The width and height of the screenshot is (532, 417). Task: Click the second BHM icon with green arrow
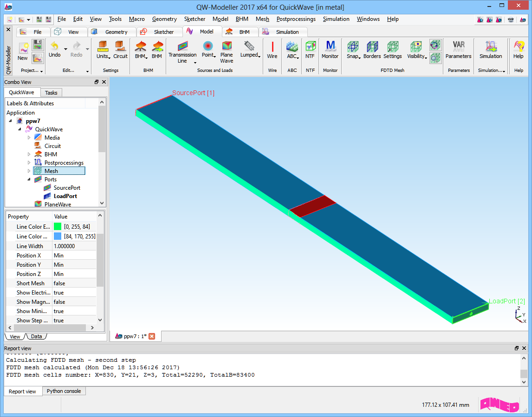coord(157,46)
